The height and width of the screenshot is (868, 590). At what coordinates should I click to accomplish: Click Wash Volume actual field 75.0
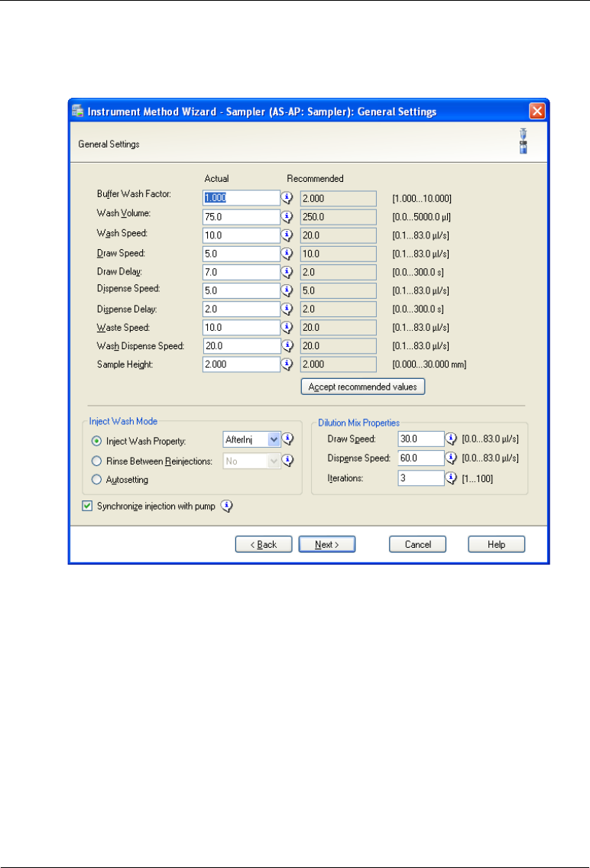coord(242,216)
